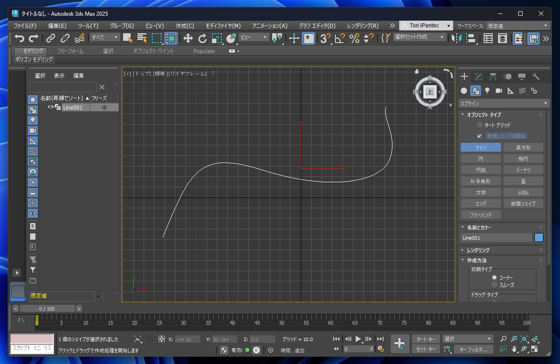Toggle the 3D Snaps icon
560x364 pixels.
325,38
